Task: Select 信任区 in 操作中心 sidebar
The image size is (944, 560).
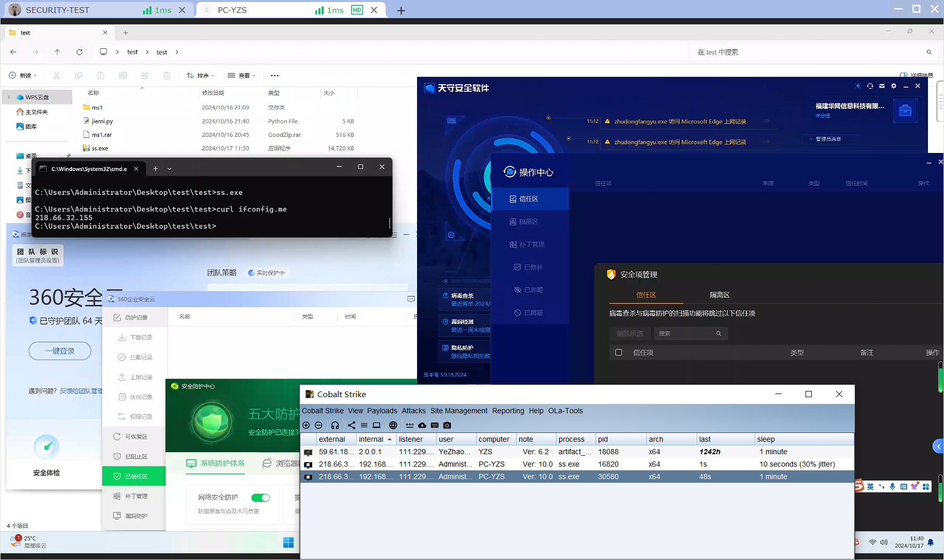Action: pyautogui.click(x=530, y=199)
